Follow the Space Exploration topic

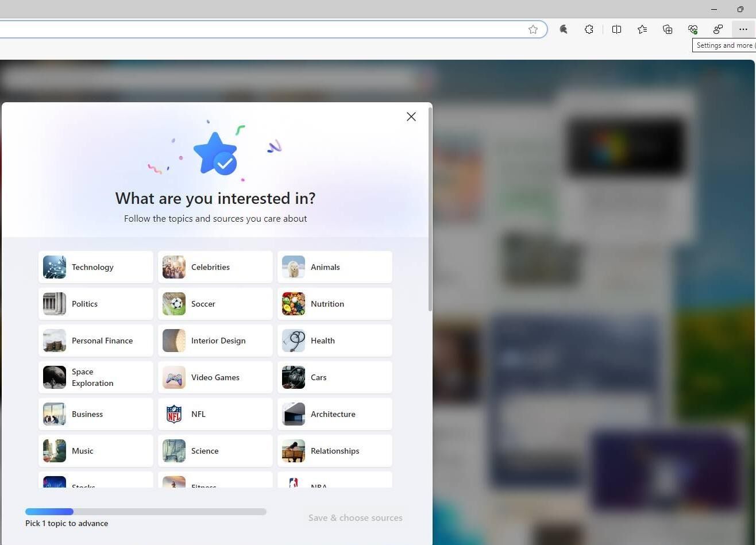click(96, 377)
